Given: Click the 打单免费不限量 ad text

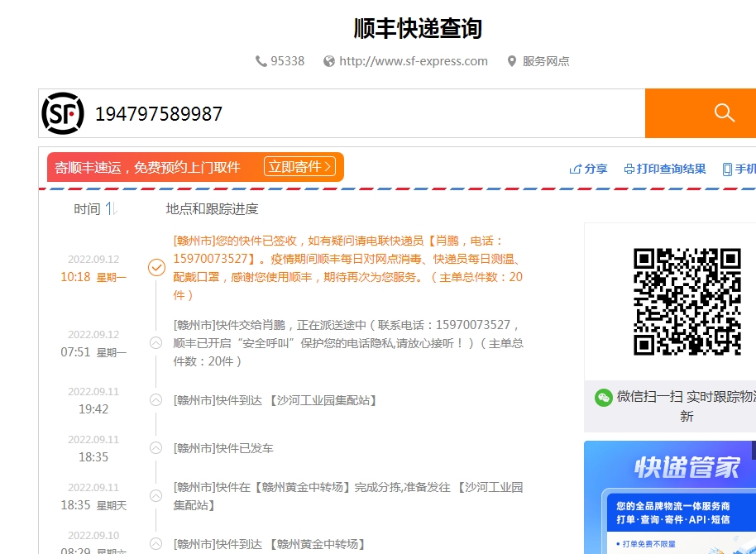Looking at the screenshot, I should pos(649,544).
